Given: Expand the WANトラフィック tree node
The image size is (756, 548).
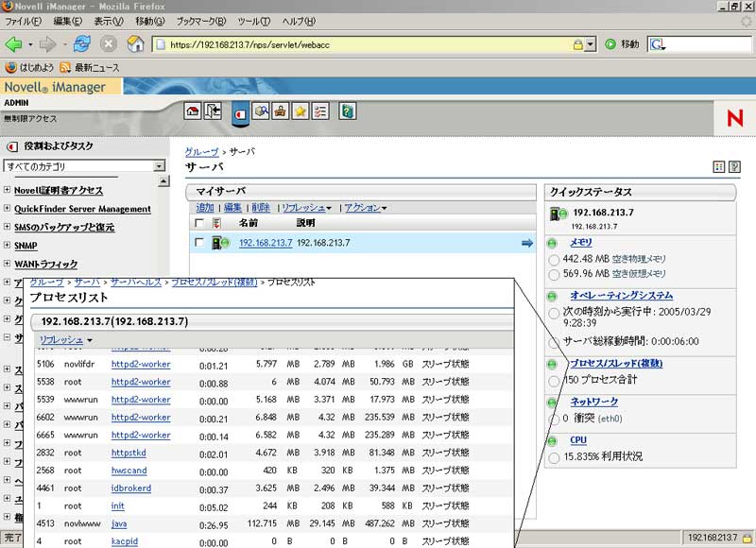Looking at the screenshot, I should (x=7, y=264).
